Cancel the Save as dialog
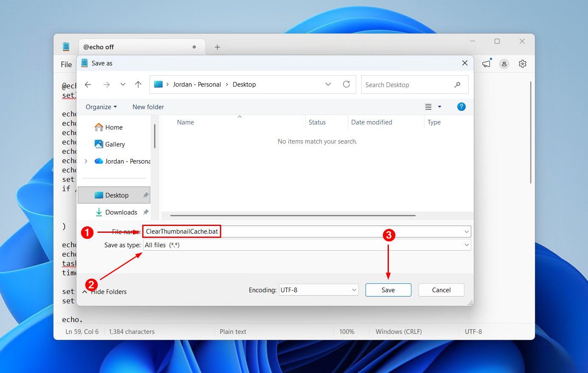 click(441, 290)
